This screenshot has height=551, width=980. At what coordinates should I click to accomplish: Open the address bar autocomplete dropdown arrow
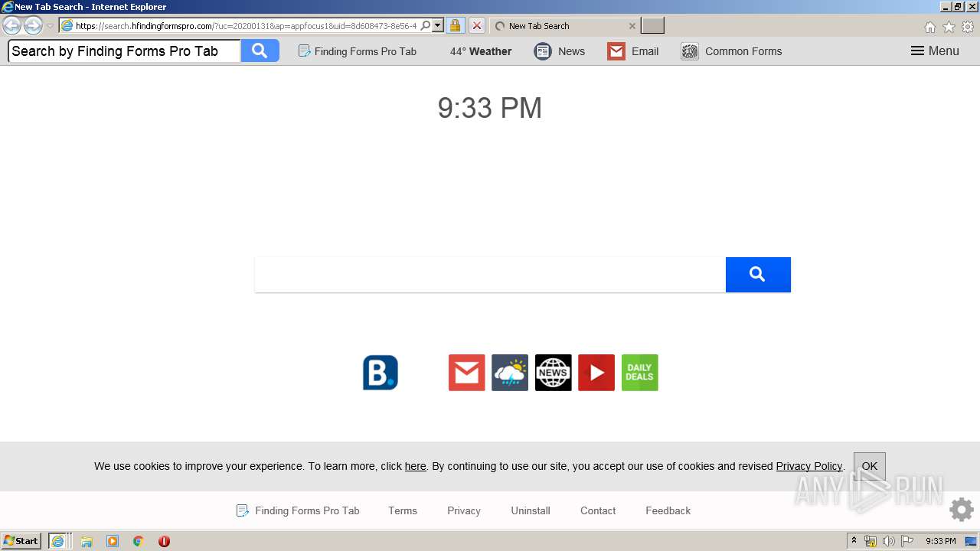coord(438,25)
